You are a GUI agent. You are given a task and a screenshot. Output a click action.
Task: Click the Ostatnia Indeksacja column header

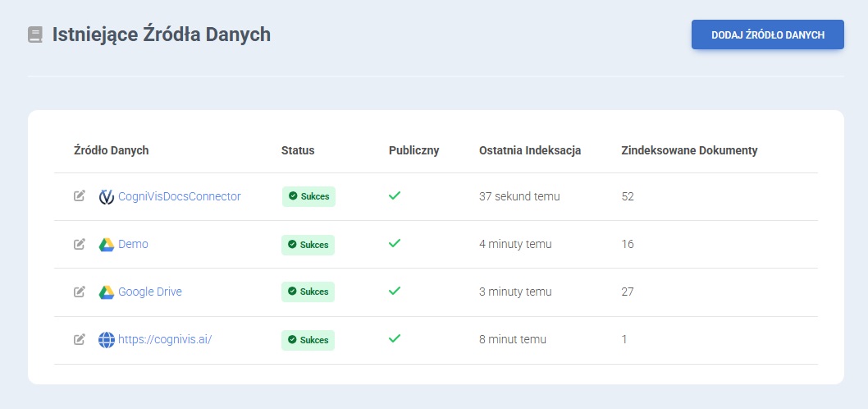pyautogui.click(x=530, y=150)
